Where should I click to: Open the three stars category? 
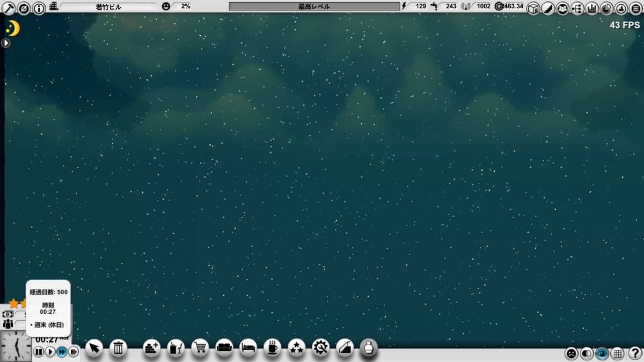(296, 348)
